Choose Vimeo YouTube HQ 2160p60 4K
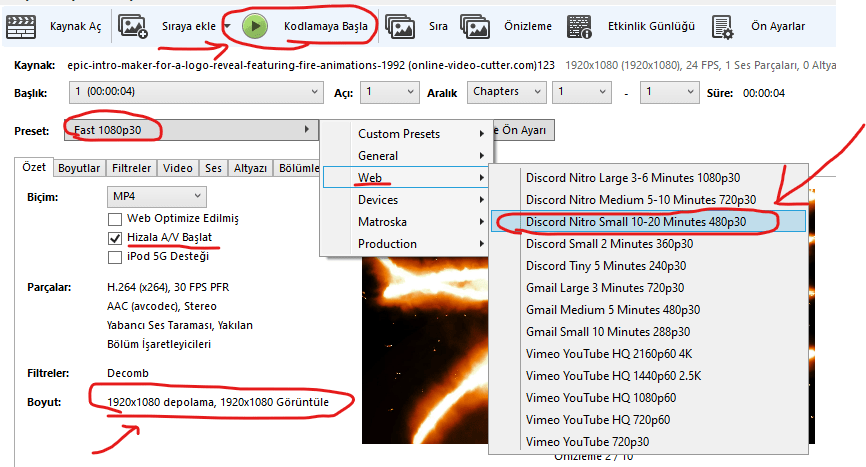This screenshot has width=866, height=467. click(x=648, y=354)
